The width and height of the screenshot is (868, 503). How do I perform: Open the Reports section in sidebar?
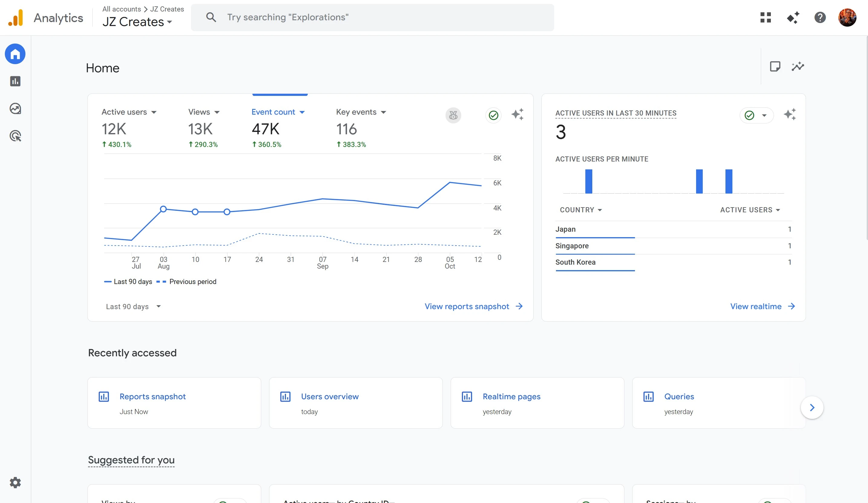[x=15, y=81]
